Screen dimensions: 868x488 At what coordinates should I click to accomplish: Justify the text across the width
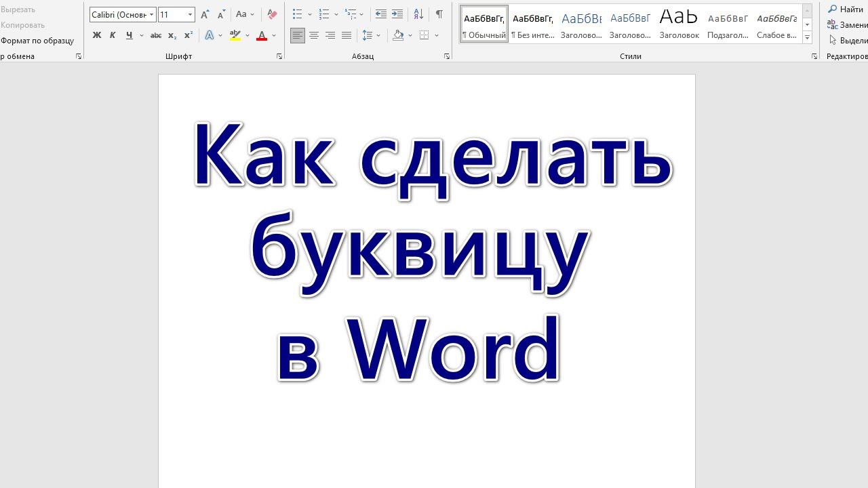(x=347, y=35)
